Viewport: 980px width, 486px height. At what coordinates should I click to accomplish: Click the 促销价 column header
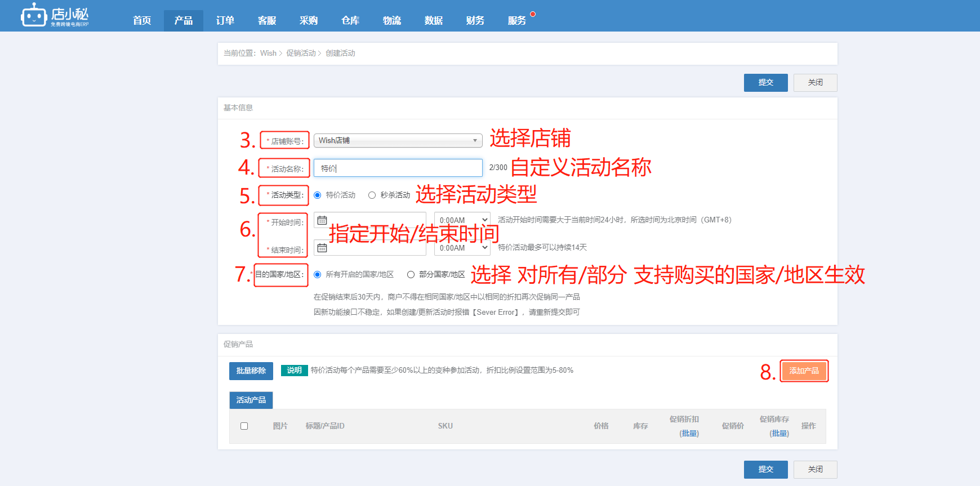click(733, 426)
